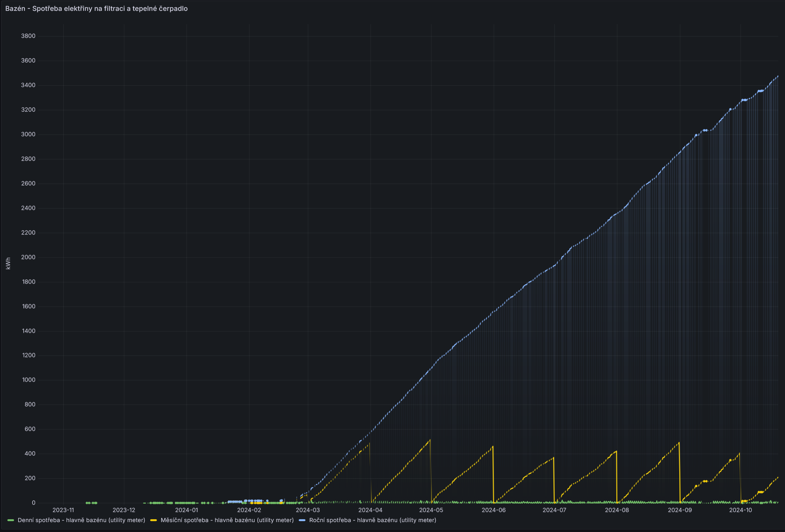
Task: Click yellow monthly peak just before 2024-05
Action: pyautogui.click(x=430, y=440)
